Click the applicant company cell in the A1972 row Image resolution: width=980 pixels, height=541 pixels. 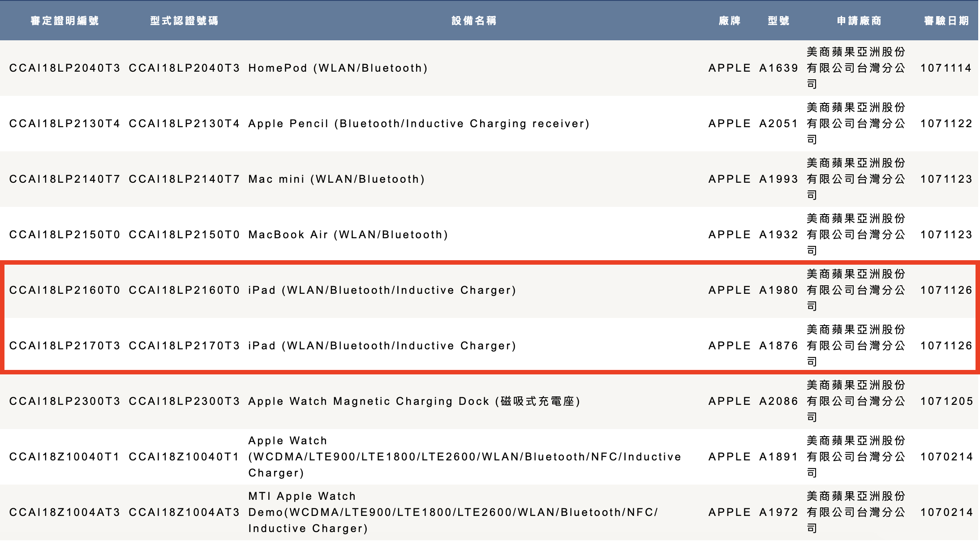pos(856,512)
